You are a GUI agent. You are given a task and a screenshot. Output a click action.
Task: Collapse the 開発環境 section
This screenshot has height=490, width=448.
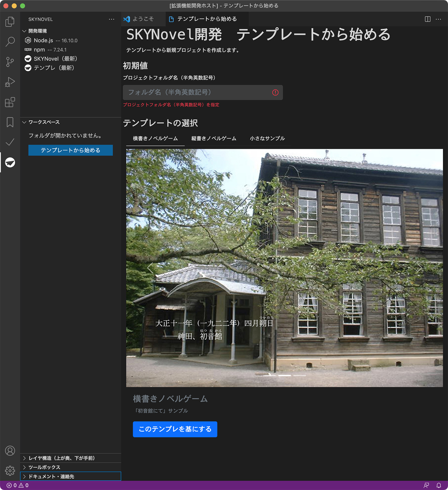(x=24, y=31)
